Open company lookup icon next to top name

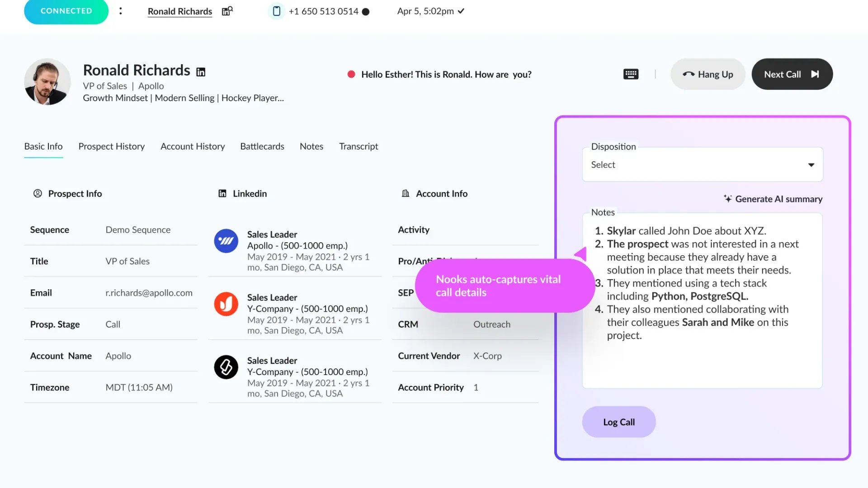tap(227, 11)
